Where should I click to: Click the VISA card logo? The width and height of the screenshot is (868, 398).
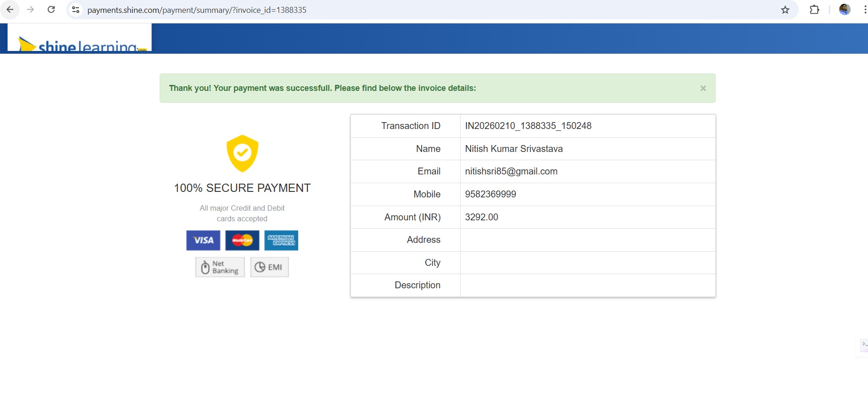[203, 240]
